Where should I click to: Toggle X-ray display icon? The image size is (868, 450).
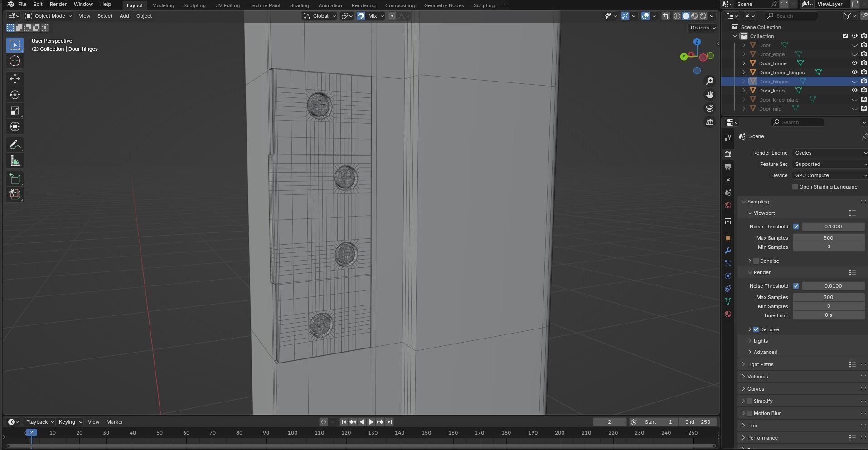665,16
